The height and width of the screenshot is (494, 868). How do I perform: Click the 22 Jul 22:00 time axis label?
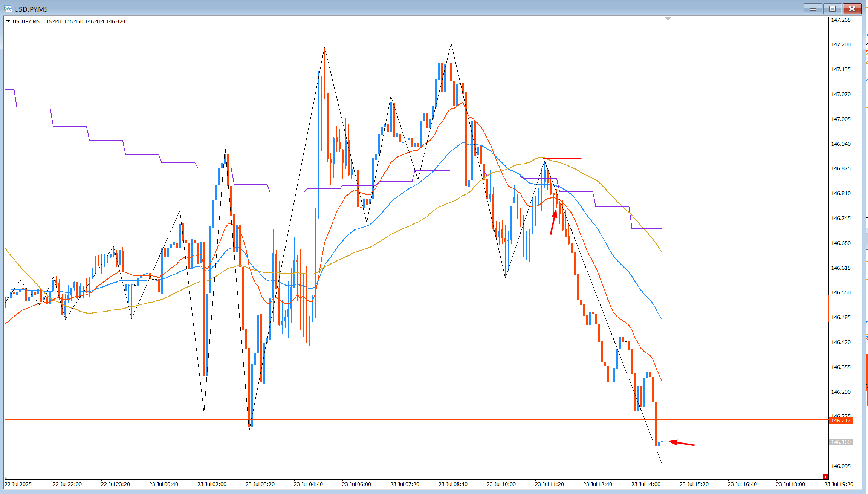click(x=67, y=484)
